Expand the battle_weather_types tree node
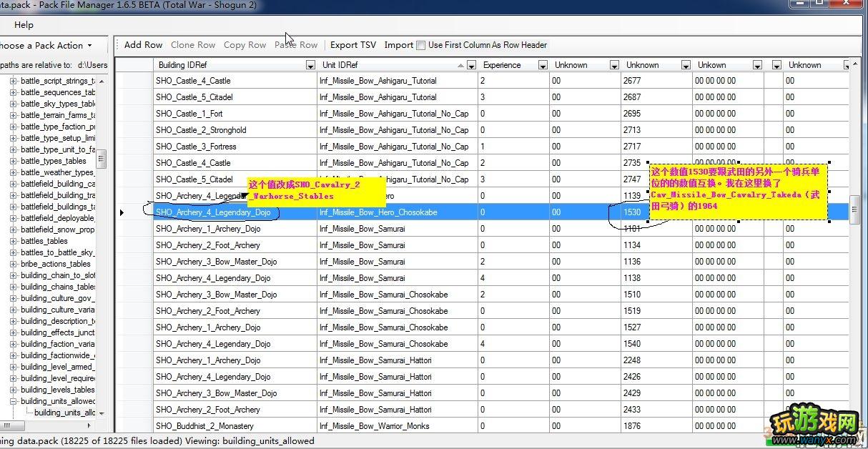Viewport: 868px width, 449px height. point(14,172)
